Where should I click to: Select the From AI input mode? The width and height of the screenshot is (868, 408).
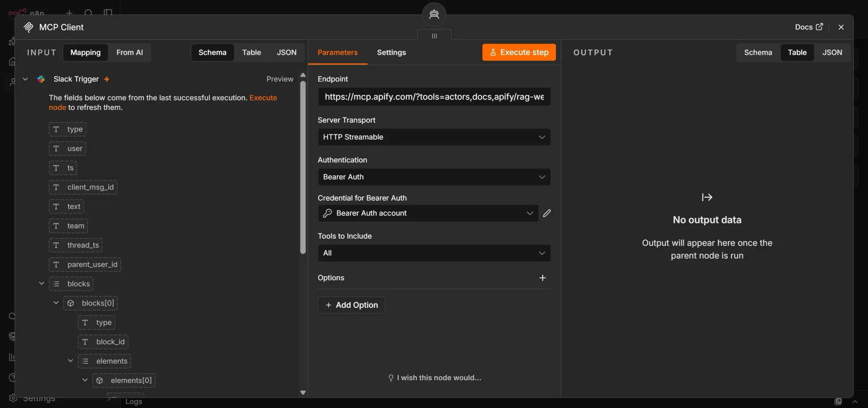click(129, 53)
